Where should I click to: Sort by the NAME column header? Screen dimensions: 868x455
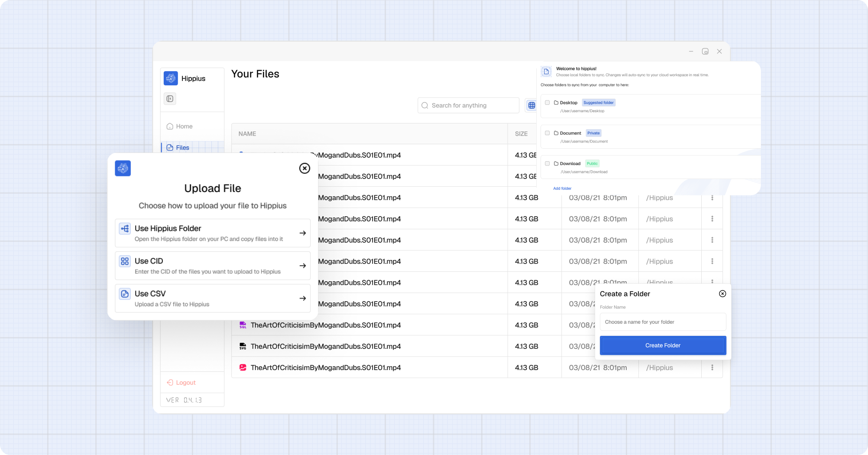(247, 134)
